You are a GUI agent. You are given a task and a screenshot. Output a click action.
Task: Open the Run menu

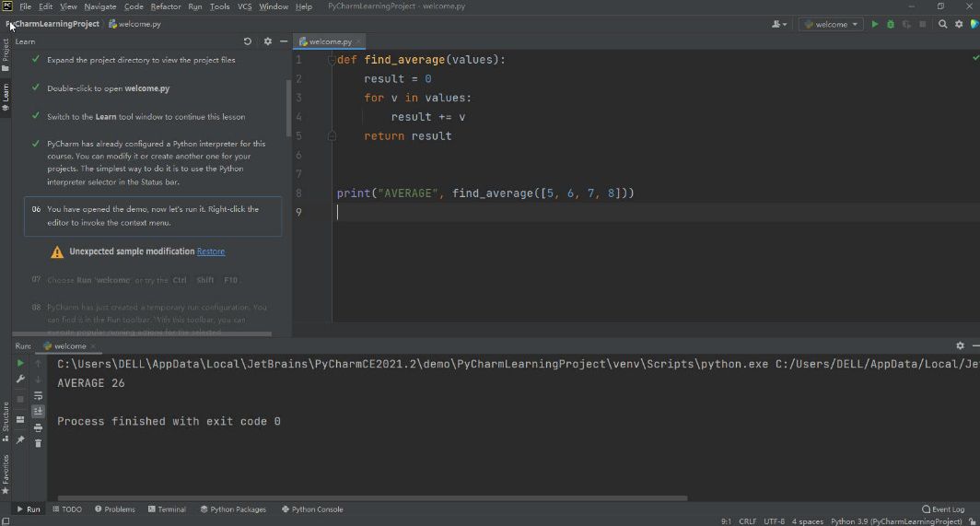click(195, 6)
